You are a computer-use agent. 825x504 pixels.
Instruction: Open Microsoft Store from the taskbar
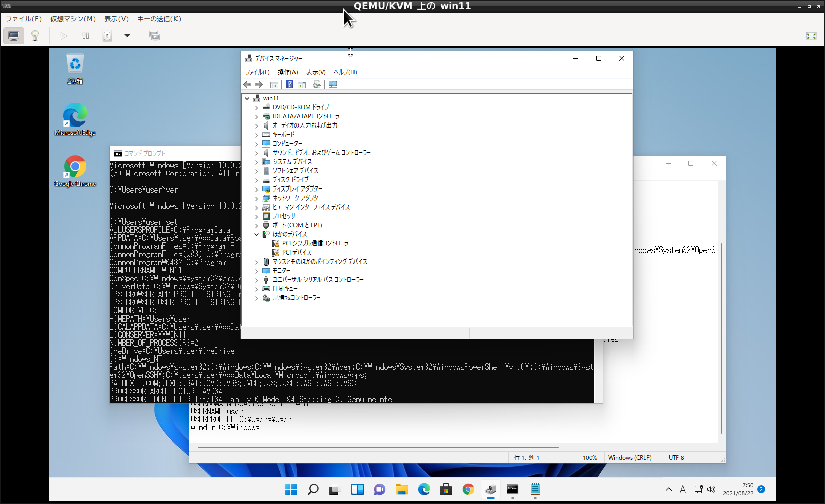(x=446, y=489)
